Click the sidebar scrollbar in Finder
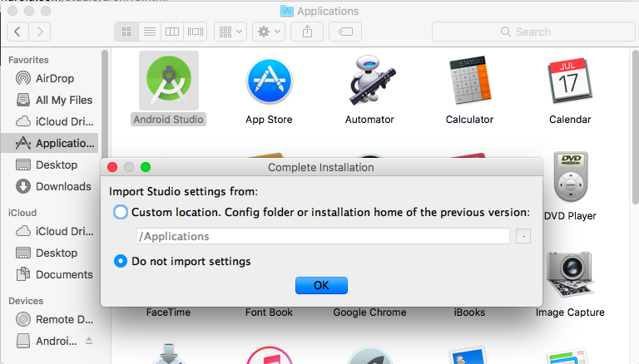Screen dimensions: 639x364 pos(105,104)
